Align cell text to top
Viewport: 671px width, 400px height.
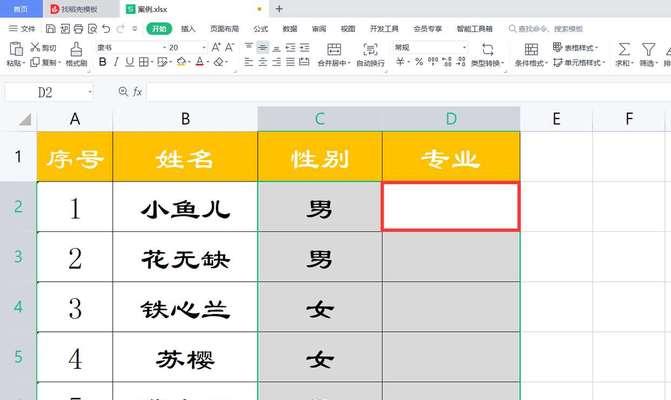tap(249, 47)
